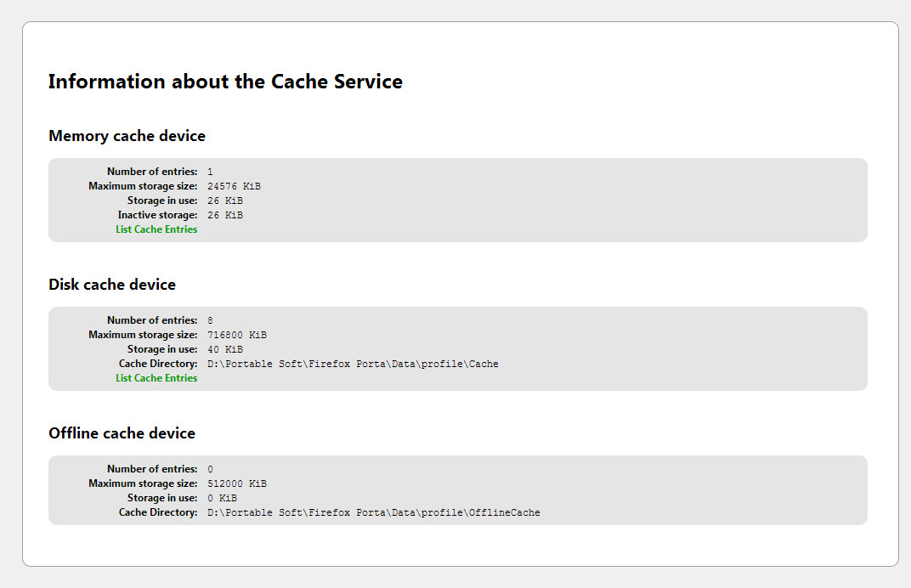The width and height of the screenshot is (911, 588).
Task: Click the "Offline cache device" heading
Action: coord(122,433)
